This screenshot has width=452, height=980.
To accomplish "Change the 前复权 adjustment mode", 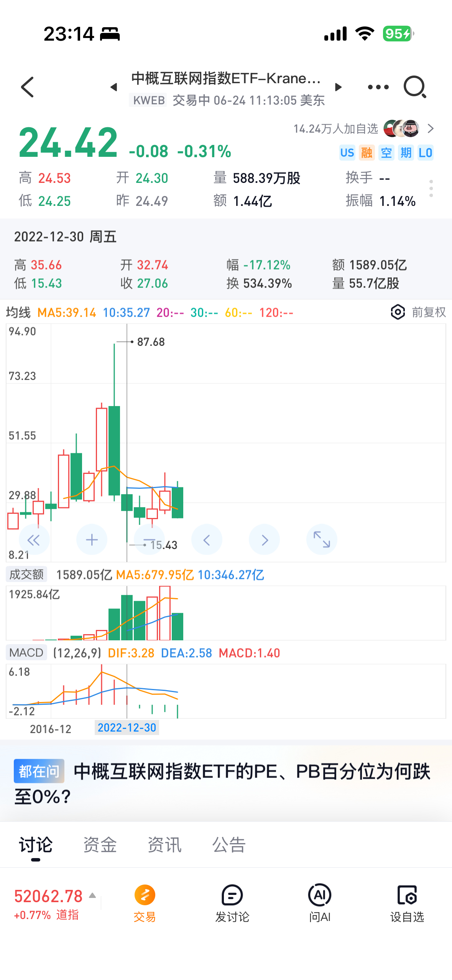I will click(429, 312).
